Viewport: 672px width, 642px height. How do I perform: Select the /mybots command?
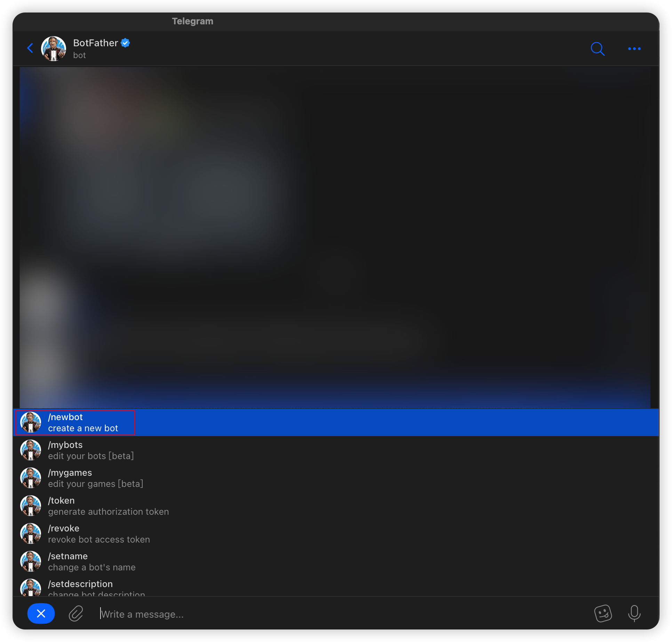coord(336,450)
